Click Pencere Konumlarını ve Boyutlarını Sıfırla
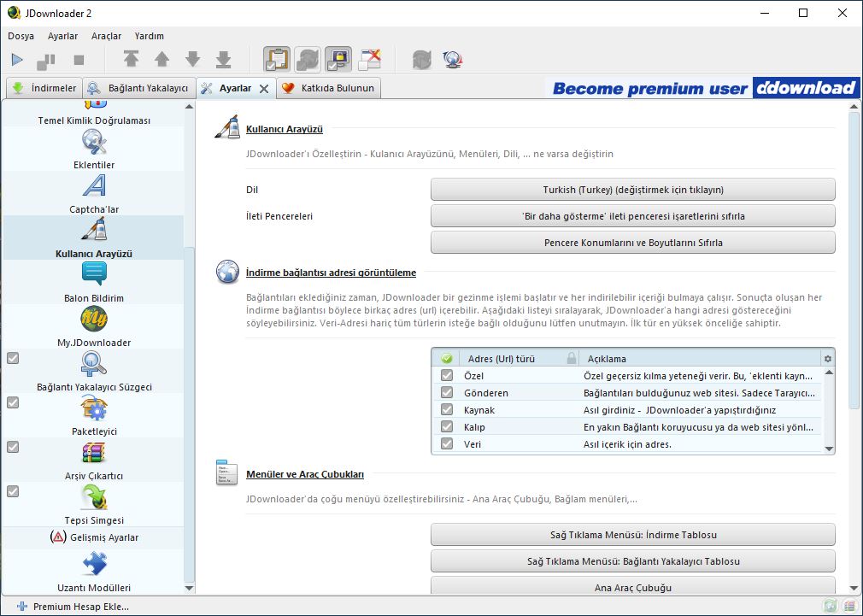Screen dimensions: 863x616 click(633, 243)
